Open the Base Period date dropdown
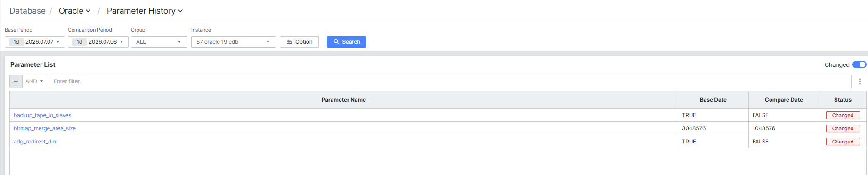 click(35, 42)
